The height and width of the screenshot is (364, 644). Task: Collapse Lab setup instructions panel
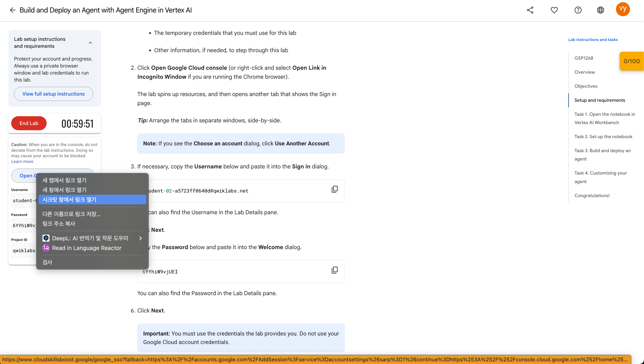(x=90, y=43)
